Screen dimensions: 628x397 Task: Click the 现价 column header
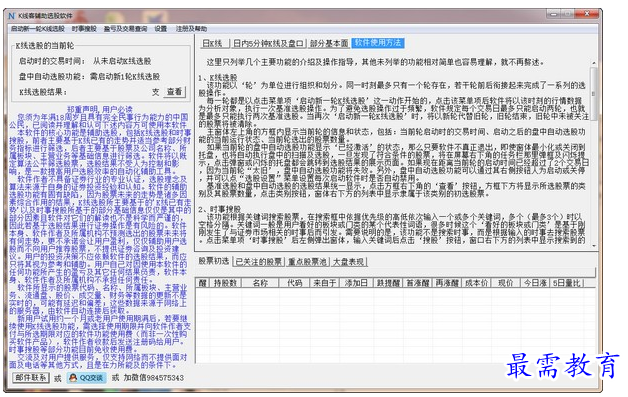coord(505,283)
